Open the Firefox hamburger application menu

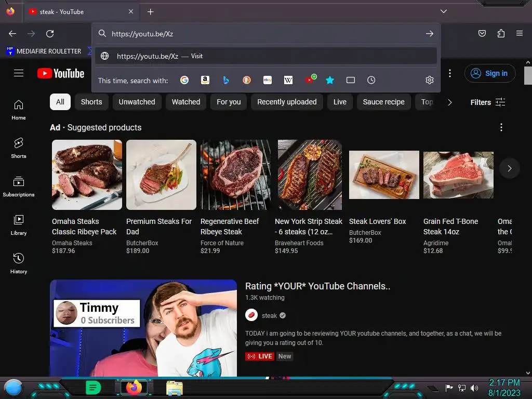520,33
